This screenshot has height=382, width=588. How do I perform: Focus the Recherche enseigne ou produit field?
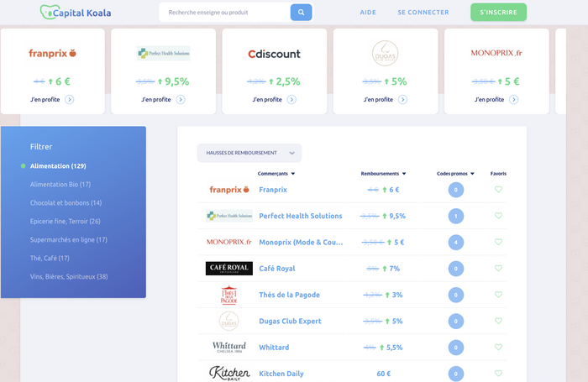point(225,13)
